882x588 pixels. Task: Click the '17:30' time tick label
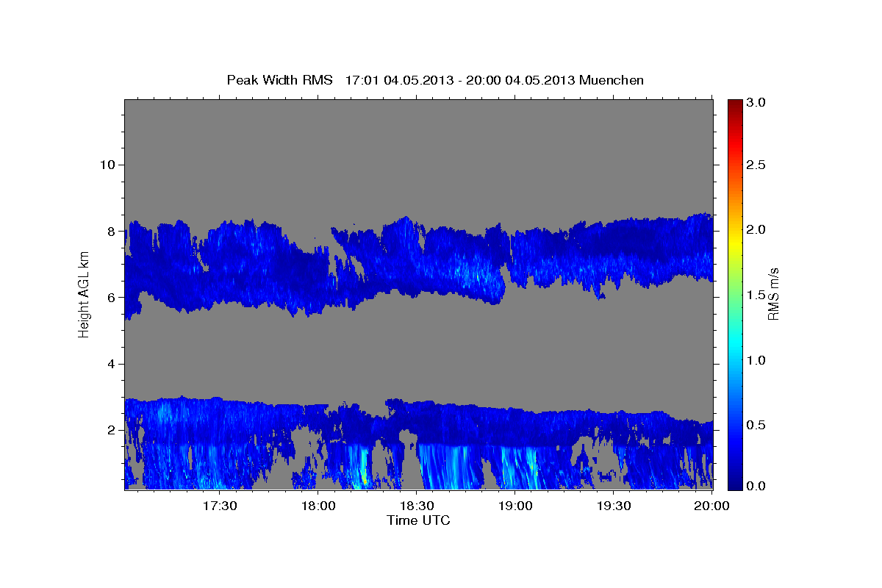[219, 506]
